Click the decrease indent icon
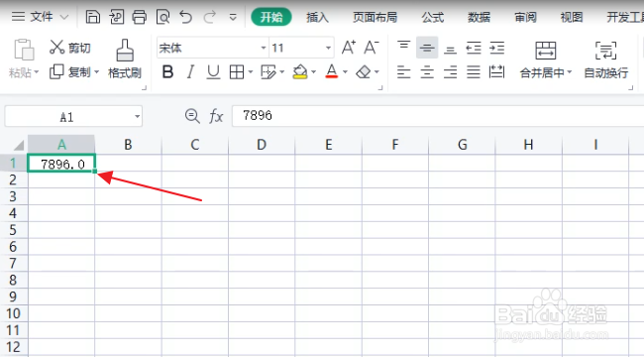644x357 pixels. click(x=474, y=49)
